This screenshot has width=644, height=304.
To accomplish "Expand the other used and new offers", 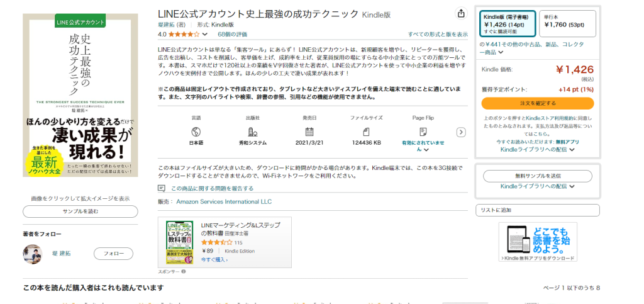I will (x=501, y=53).
